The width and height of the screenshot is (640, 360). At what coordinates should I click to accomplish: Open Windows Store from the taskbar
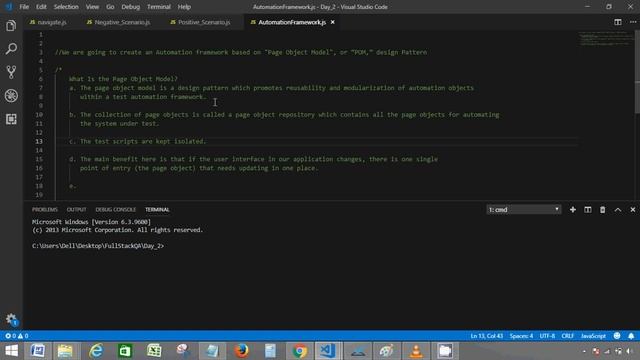125,351
